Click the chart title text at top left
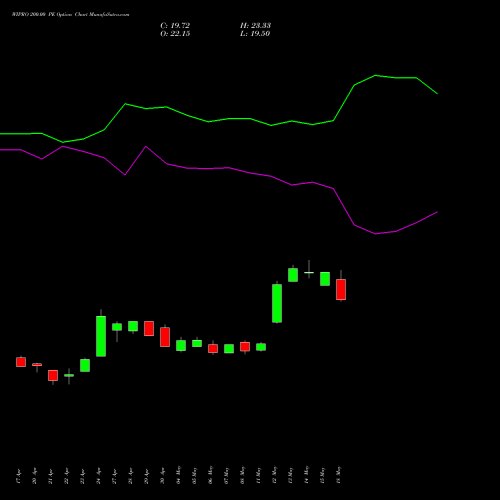The width and height of the screenshot is (500, 500). 70,14
